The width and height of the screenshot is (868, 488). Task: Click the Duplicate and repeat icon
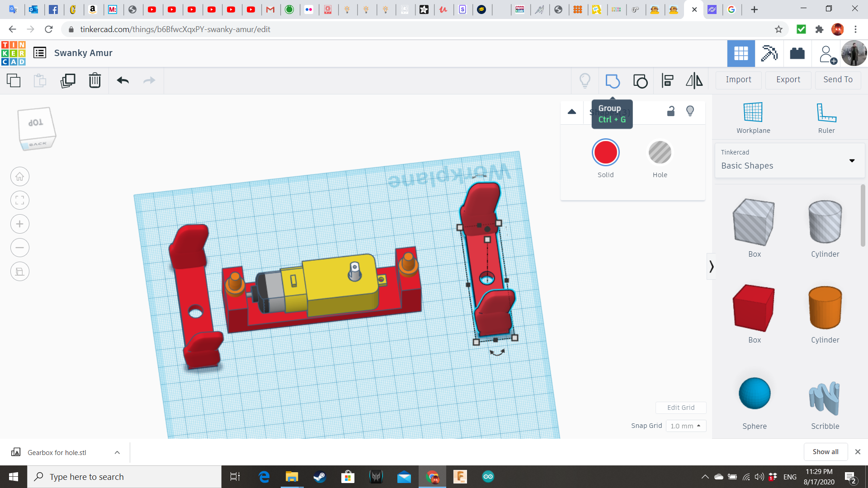point(68,80)
